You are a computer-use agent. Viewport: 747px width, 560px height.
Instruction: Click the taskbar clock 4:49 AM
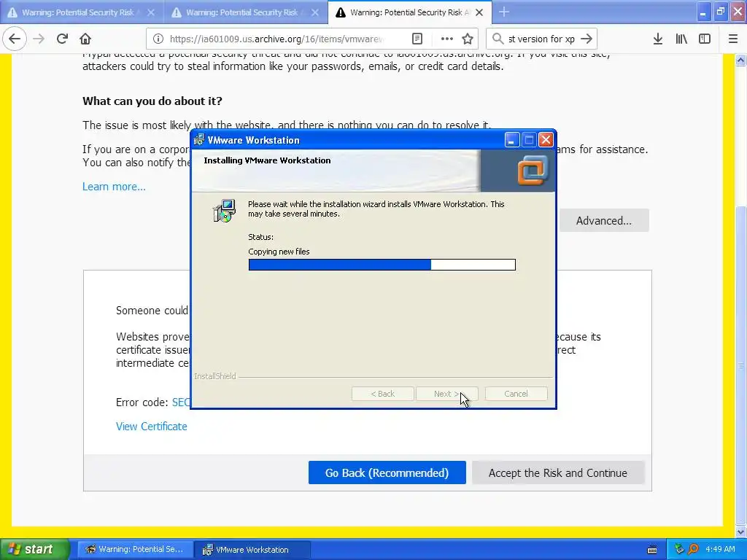point(720,549)
